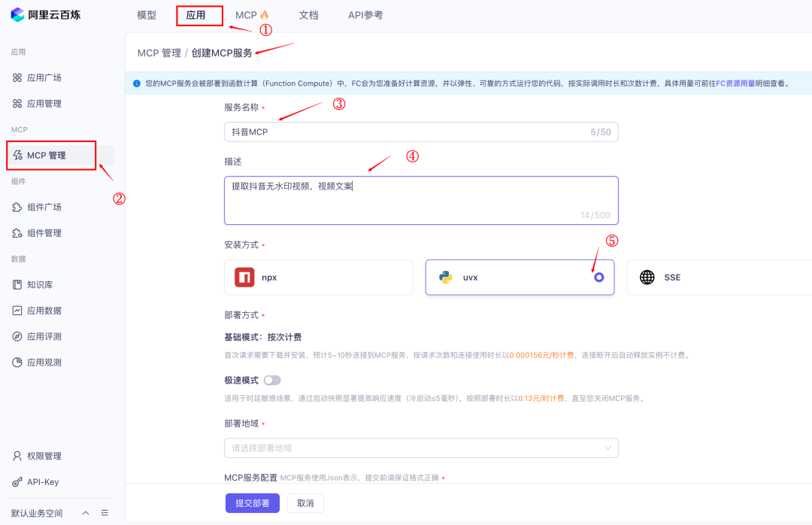Click the 0.000156元/秒计费 price text
Viewport: 812px width, 525px height.
[541, 355]
